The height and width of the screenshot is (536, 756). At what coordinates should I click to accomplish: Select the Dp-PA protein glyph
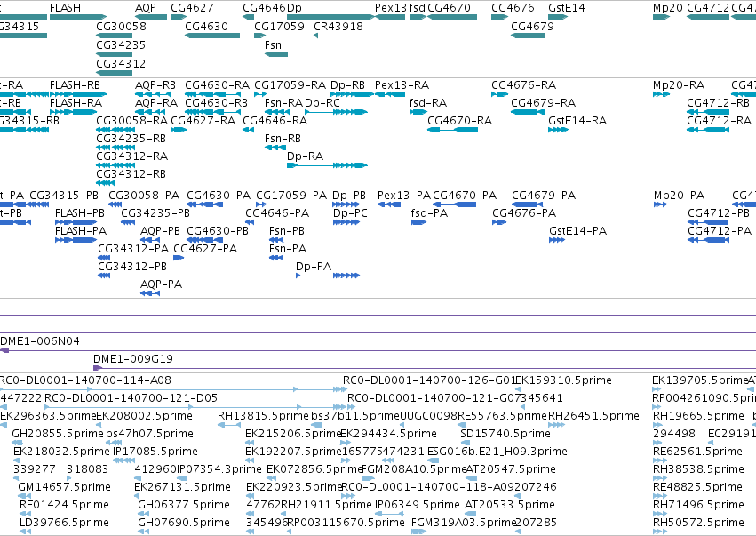tap(328, 276)
